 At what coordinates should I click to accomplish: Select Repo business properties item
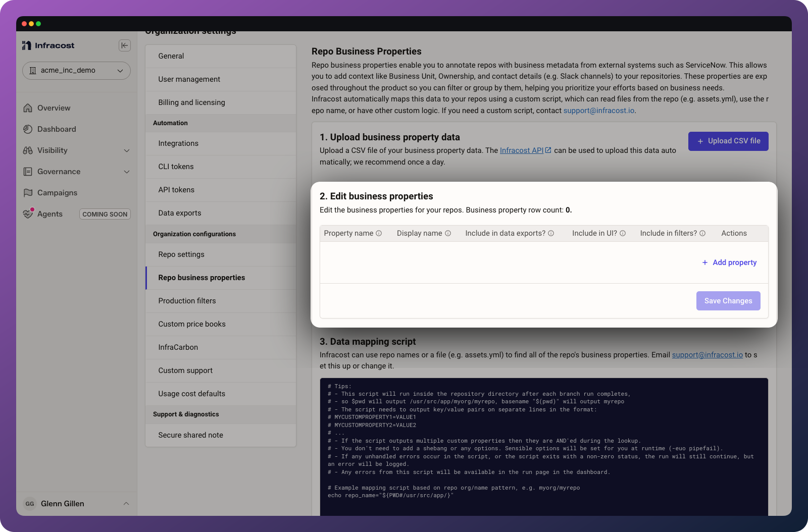221,278
